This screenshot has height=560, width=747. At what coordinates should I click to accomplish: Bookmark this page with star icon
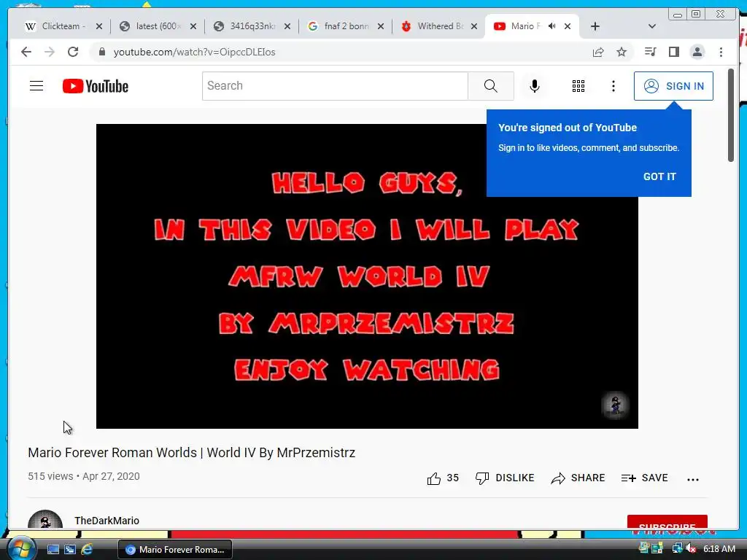(622, 52)
